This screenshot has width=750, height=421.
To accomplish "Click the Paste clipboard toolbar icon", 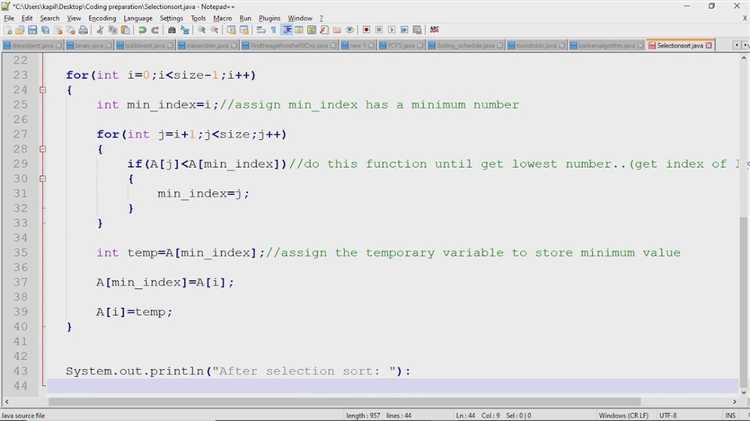I will (x=125, y=30).
